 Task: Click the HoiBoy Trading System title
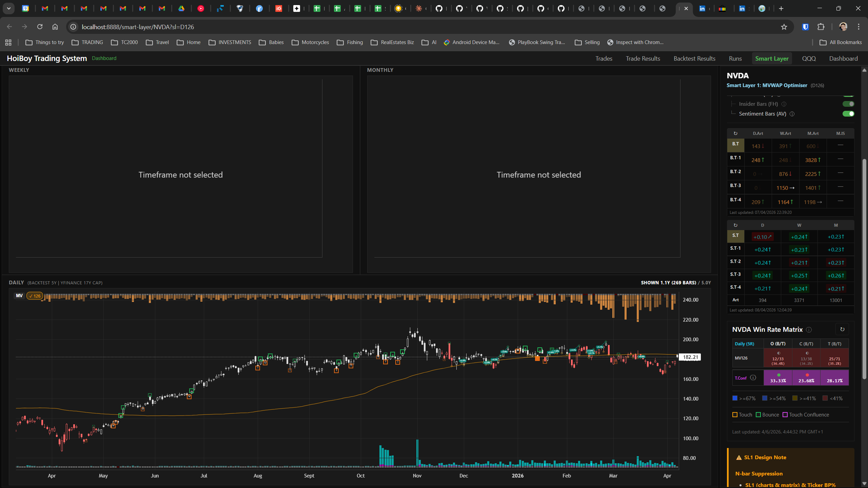[47, 58]
